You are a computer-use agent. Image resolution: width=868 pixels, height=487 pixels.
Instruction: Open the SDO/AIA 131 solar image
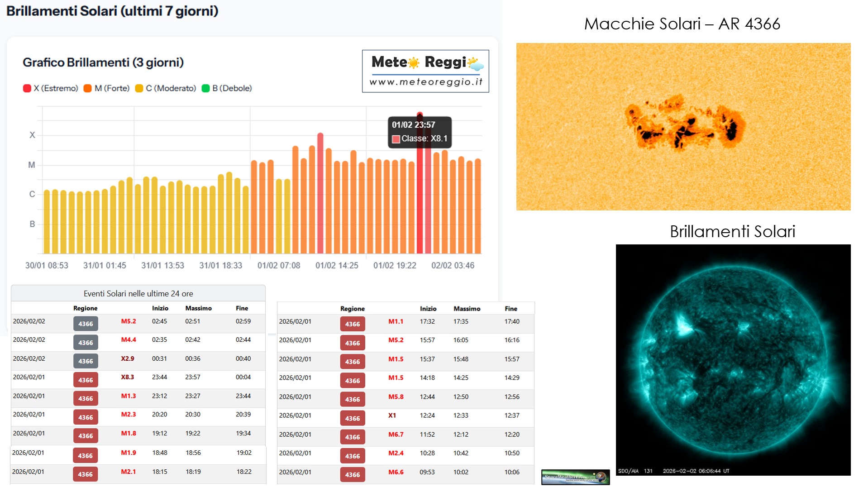coord(733,359)
